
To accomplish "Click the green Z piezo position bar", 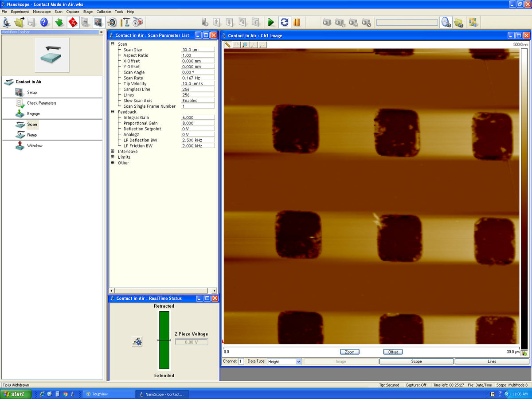I will pyautogui.click(x=164, y=340).
